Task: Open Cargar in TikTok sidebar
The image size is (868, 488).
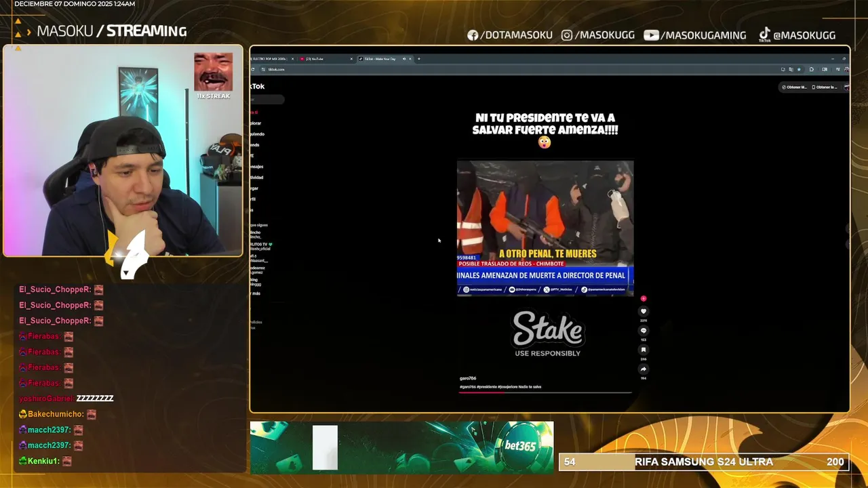Action: pyautogui.click(x=254, y=188)
